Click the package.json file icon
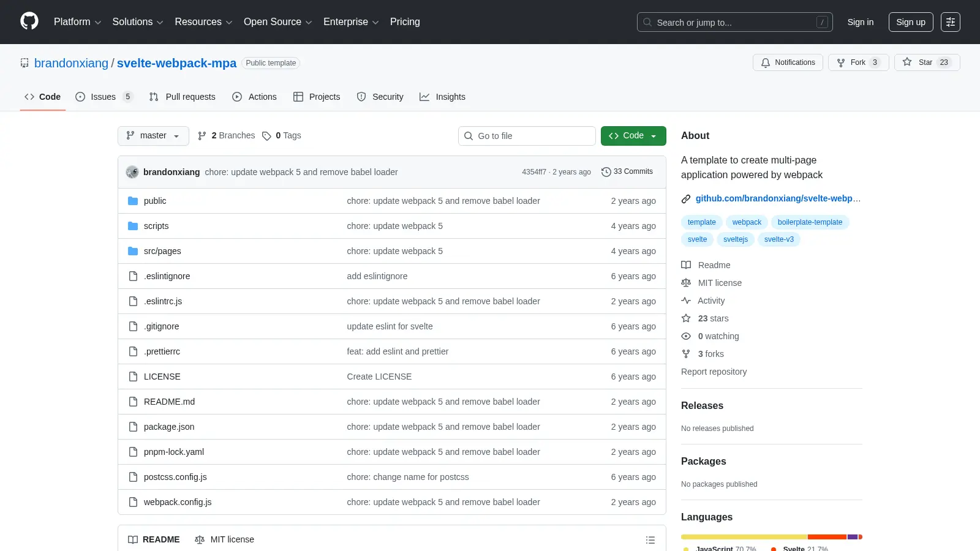 (133, 427)
